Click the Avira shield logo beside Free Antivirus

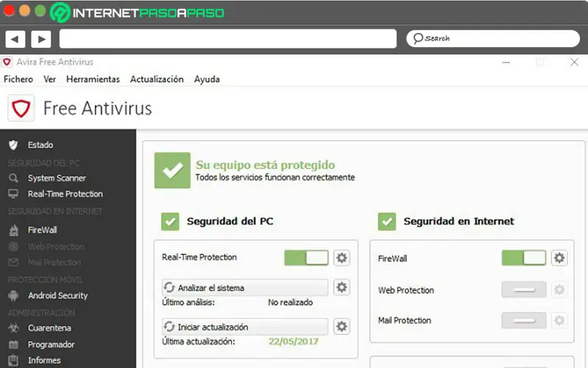[x=21, y=108]
